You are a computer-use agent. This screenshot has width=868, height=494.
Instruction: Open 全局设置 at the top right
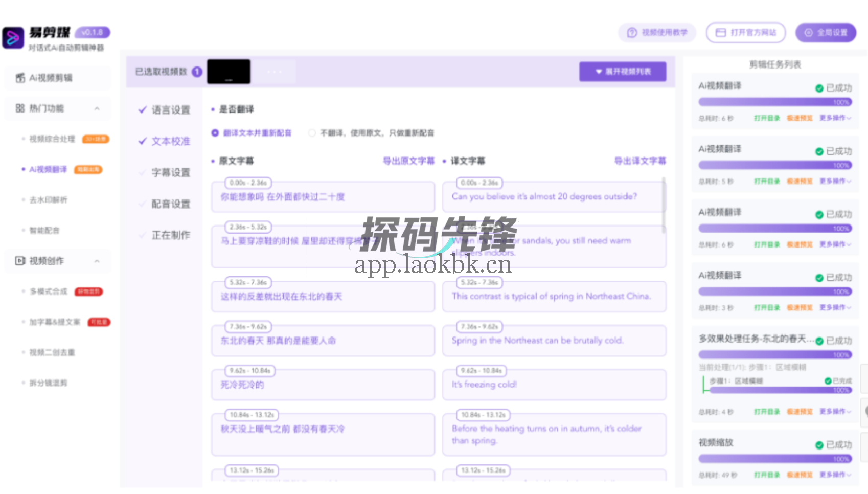coord(825,32)
